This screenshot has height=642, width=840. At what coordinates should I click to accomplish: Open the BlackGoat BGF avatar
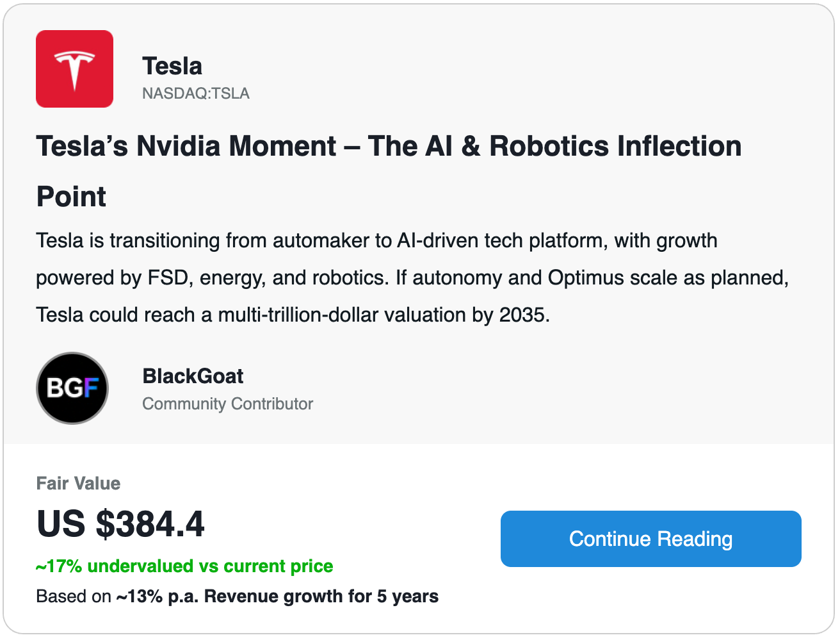coord(72,388)
